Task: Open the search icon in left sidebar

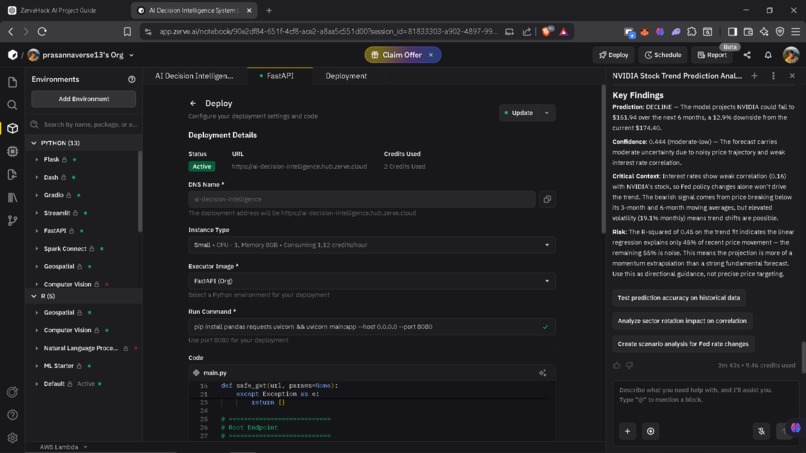Action: click(12, 105)
